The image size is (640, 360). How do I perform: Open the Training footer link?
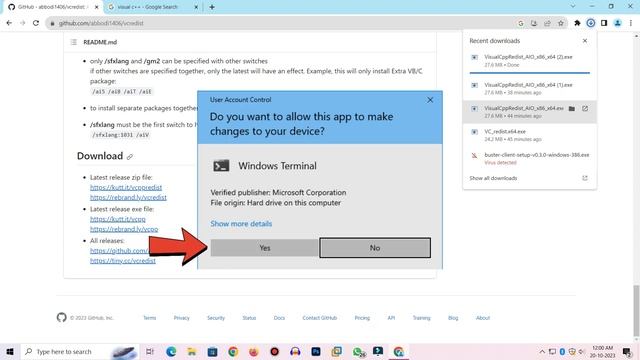click(421, 318)
